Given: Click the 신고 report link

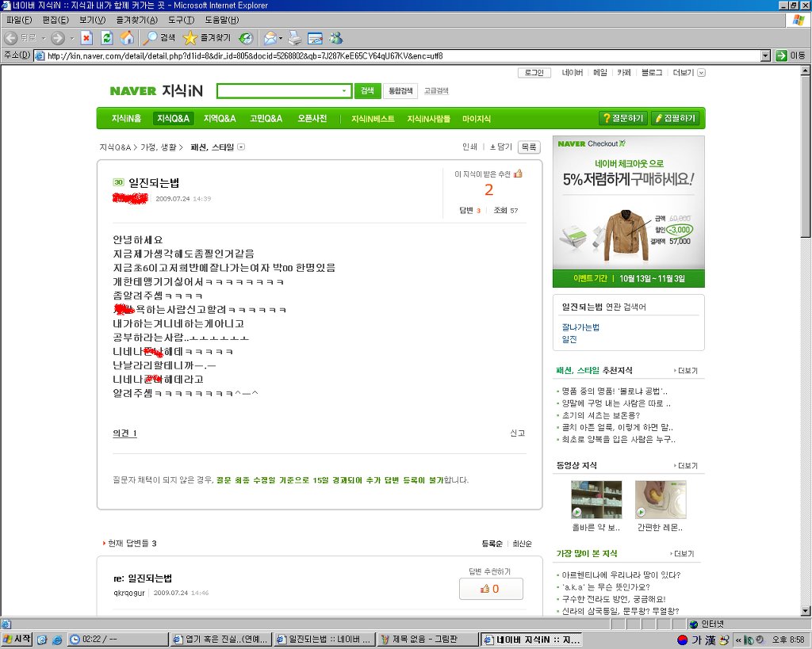Looking at the screenshot, I should pos(517,433).
